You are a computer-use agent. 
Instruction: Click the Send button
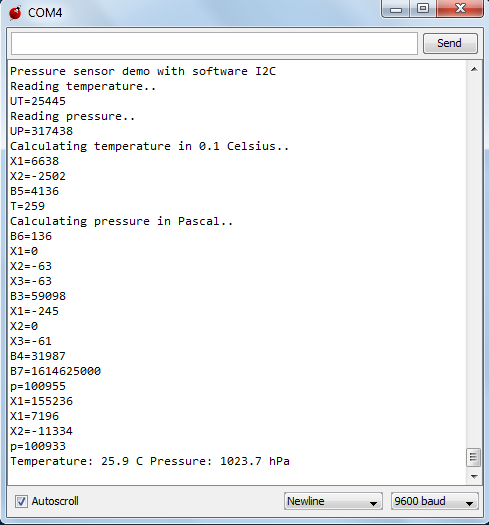(x=450, y=43)
